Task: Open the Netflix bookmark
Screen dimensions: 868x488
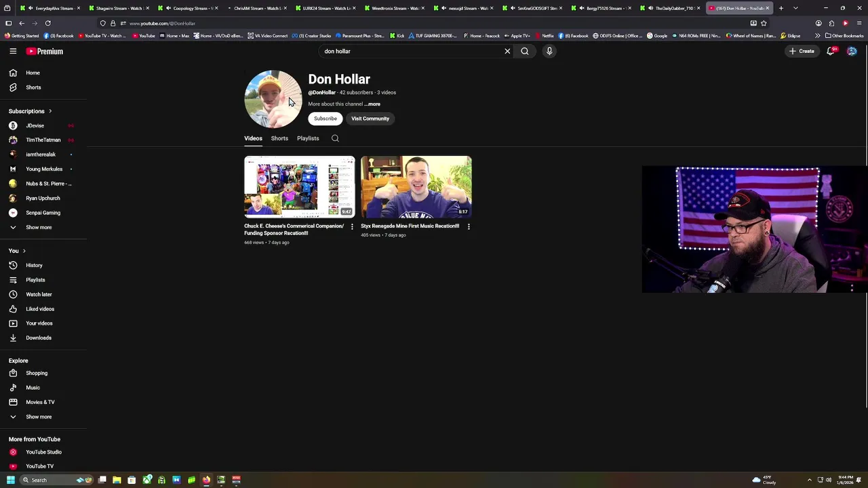Action: pos(544,36)
